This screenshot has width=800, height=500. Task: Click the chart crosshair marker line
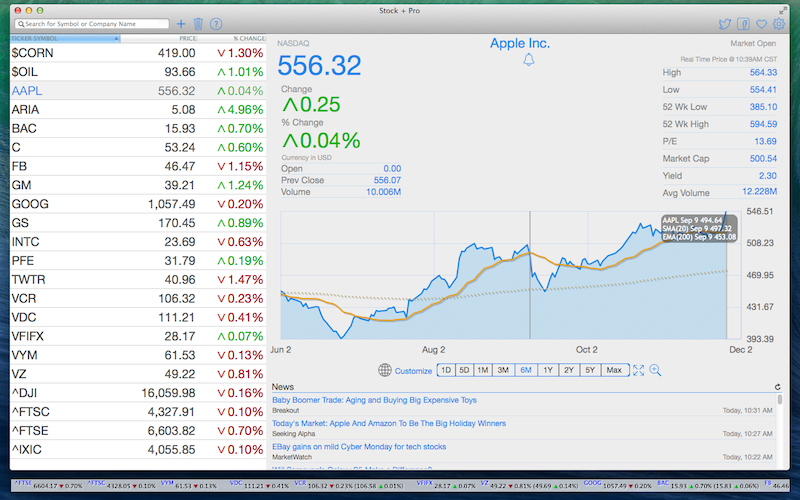coord(530,275)
